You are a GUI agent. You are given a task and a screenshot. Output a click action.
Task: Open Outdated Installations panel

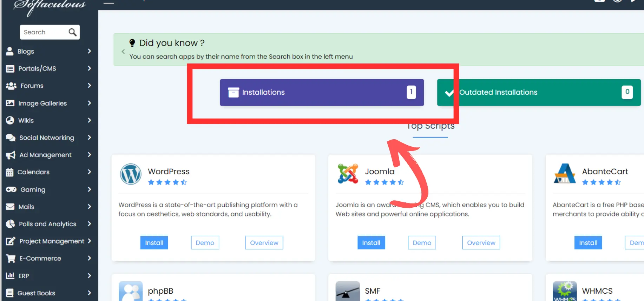tap(539, 92)
